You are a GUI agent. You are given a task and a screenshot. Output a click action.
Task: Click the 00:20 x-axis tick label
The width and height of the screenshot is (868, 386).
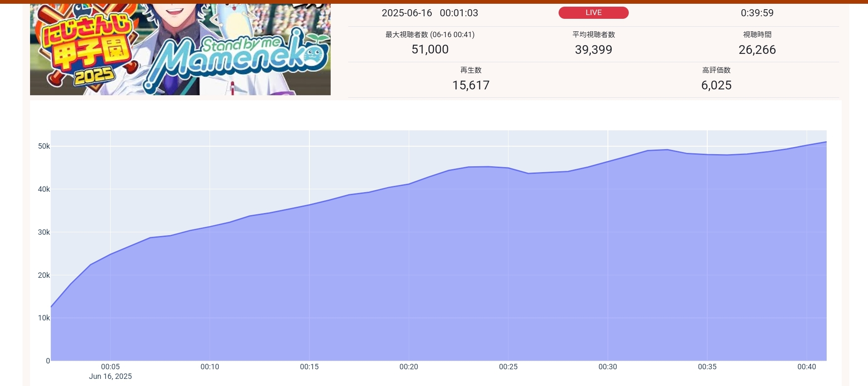409,367
